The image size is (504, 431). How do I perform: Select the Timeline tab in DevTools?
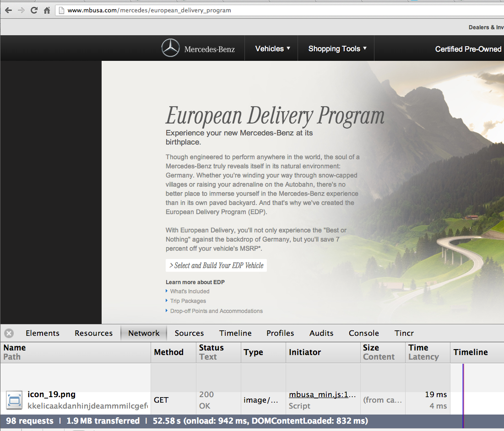[235, 333]
